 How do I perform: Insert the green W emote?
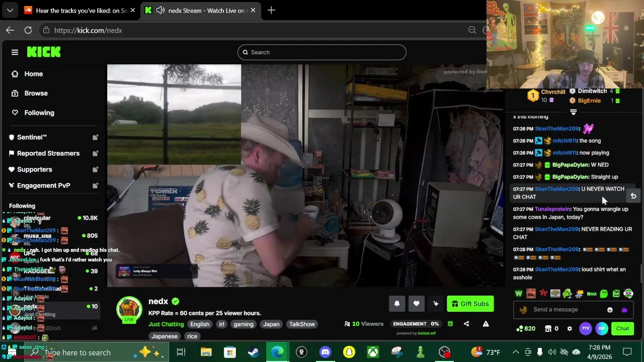coord(519,294)
